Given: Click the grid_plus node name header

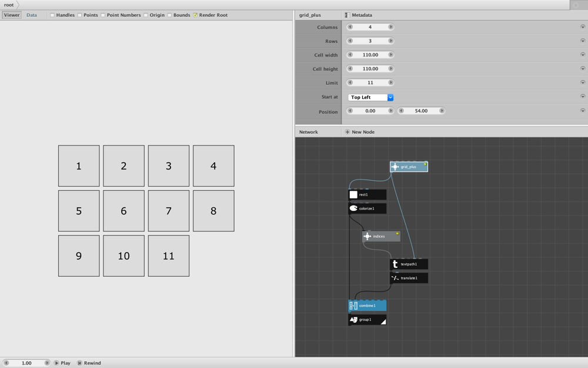Looking at the screenshot, I should point(310,15).
